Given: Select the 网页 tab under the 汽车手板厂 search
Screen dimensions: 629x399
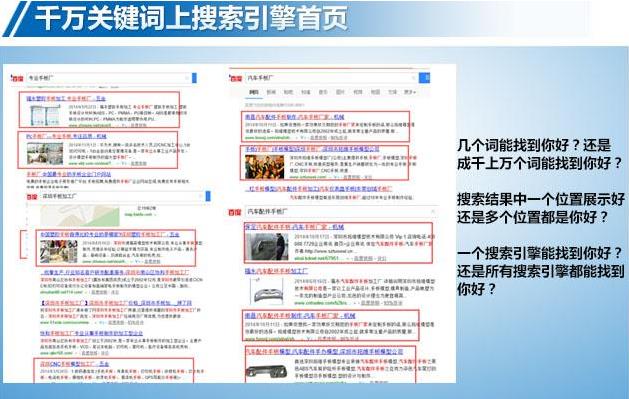Looking at the screenshot, I should tap(254, 92).
